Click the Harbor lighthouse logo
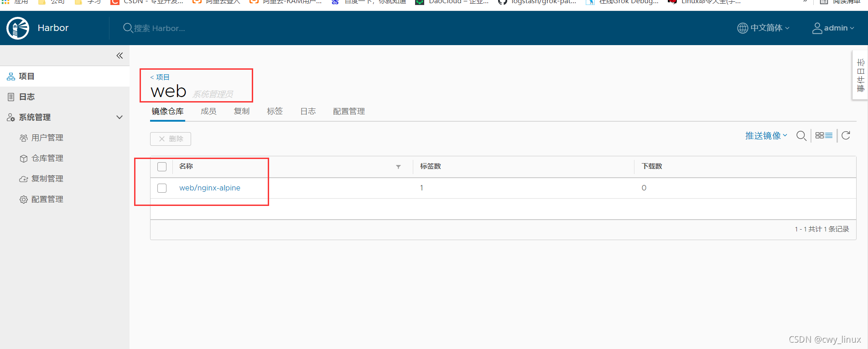 [x=18, y=28]
